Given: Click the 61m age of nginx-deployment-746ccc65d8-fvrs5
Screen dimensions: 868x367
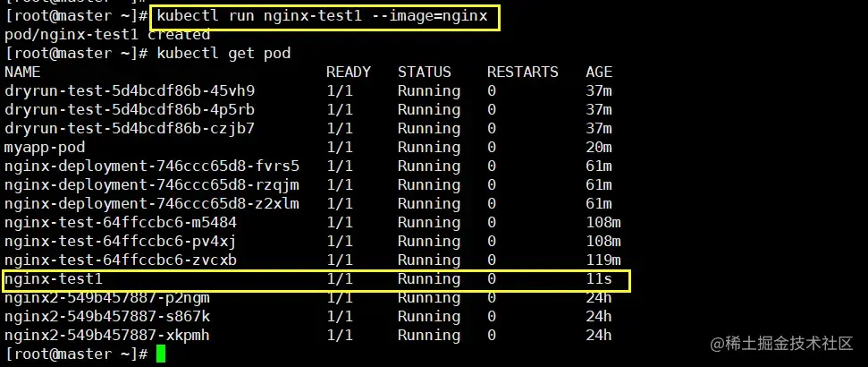Looking at the screenshot, I should tap(599, 166).
